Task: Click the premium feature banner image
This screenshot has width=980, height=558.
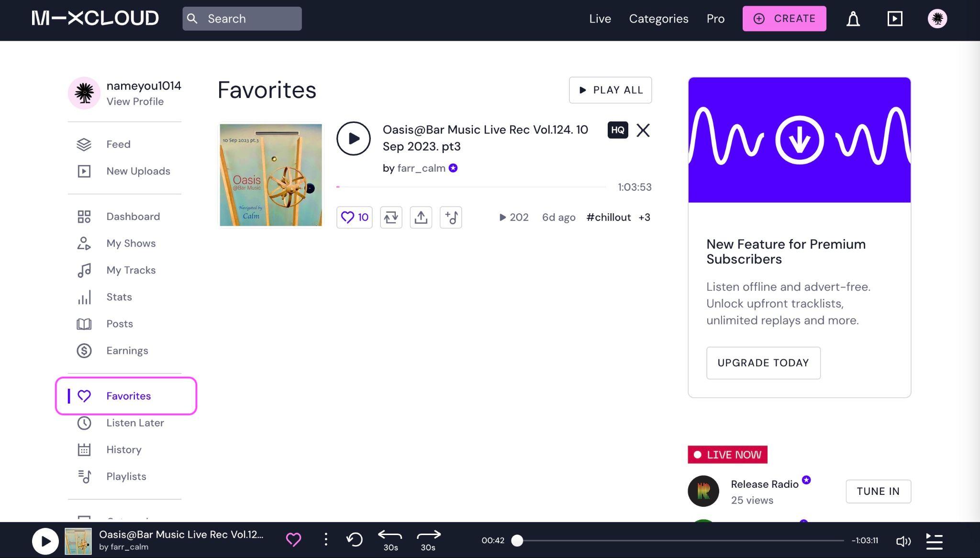Action: coord(799,140)
